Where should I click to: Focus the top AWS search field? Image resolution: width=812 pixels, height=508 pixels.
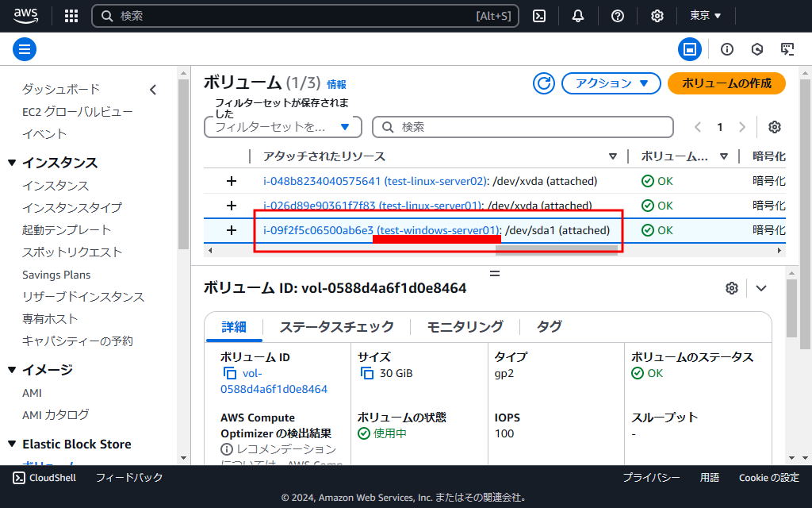305,16
